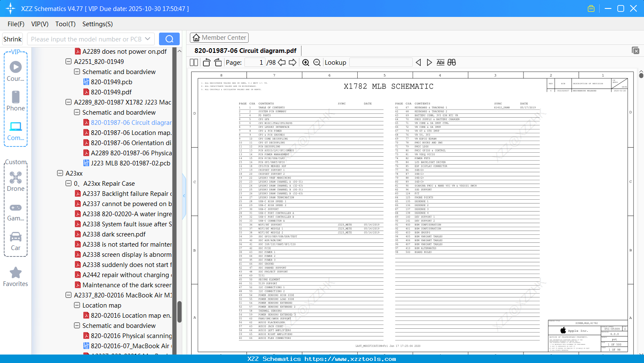Viewport: 644px width, 363px height.
Task: Collapse the A2337_820-02016 MacBook Air folder
Action: (69, 295)
